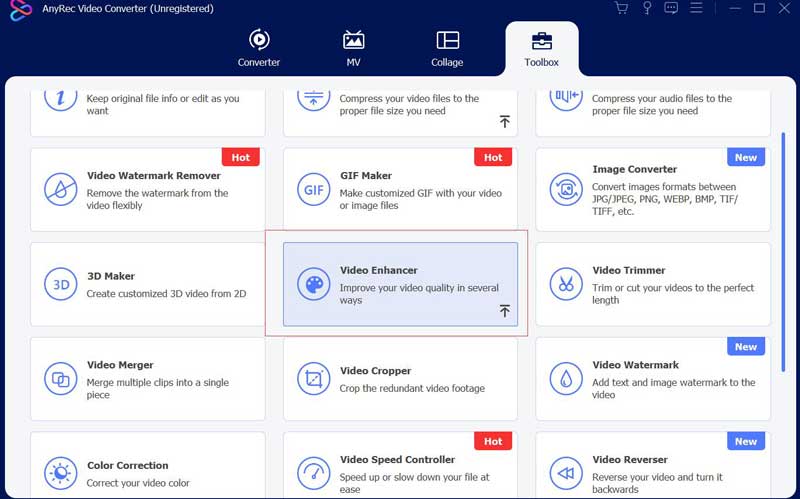
Task: Open Video Watermark Remover title
Action: click(154, 176)
